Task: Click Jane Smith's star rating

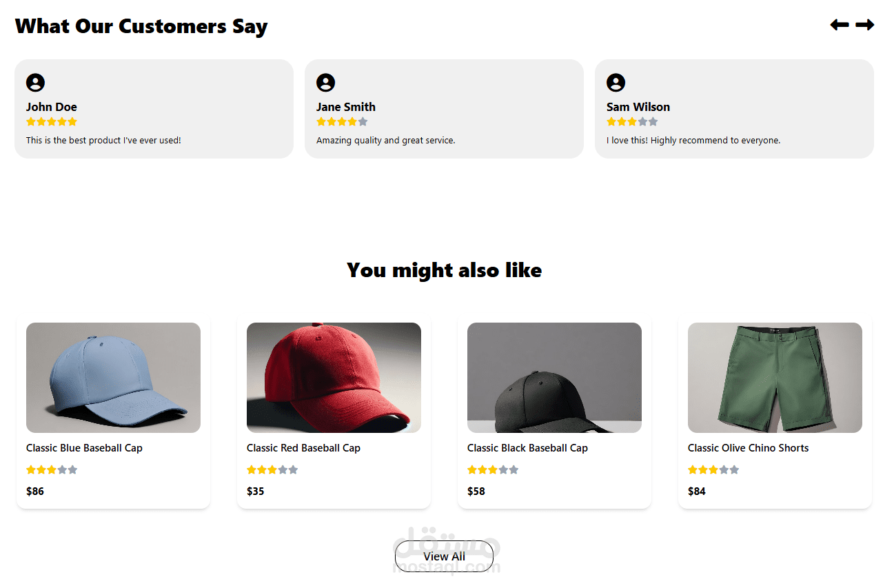Action: (342, 122)
